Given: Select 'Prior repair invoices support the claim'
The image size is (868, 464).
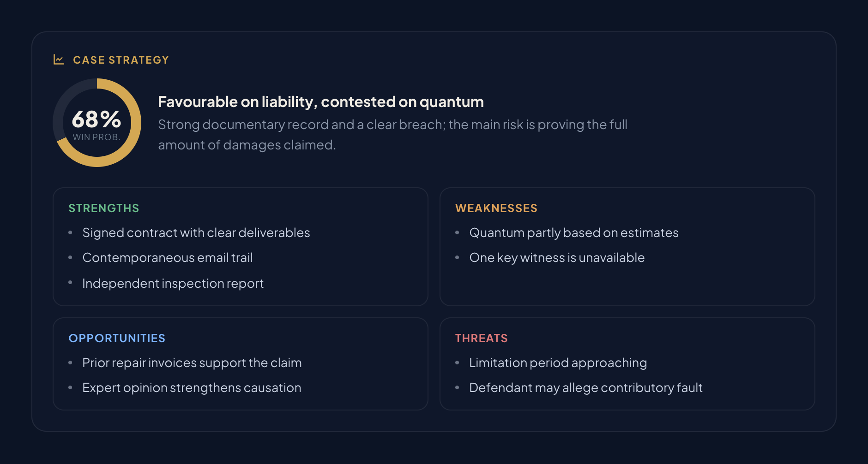Looking at the screenshot, I should point(192,363).
